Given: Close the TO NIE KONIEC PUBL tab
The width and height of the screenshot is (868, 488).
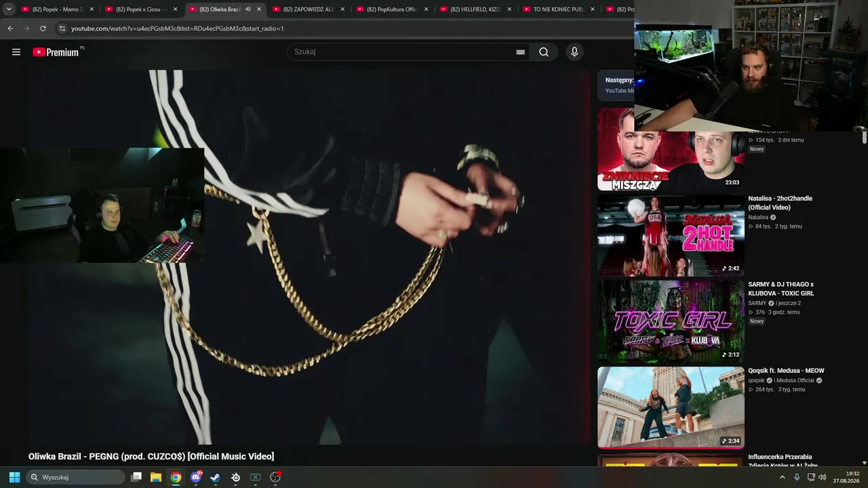Looking at the screenshot, I should (x=593, y=9).
